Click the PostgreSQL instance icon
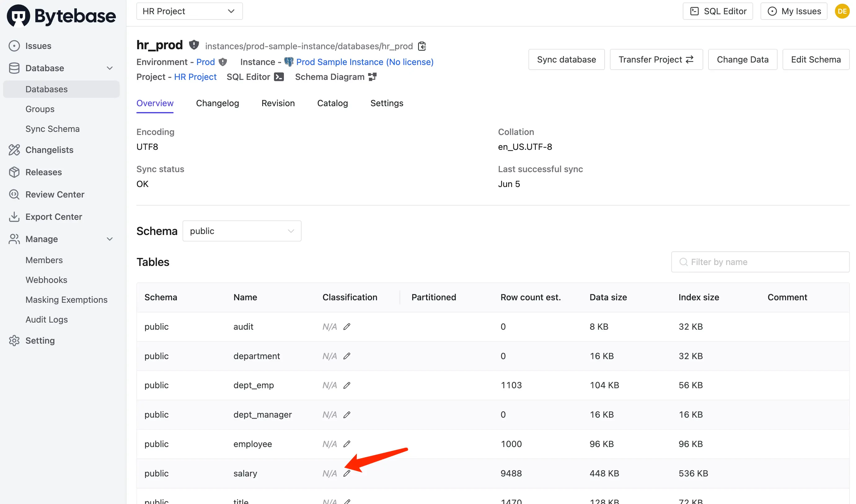The width and height of the screenshot is (856, 504). click(289, 62)
